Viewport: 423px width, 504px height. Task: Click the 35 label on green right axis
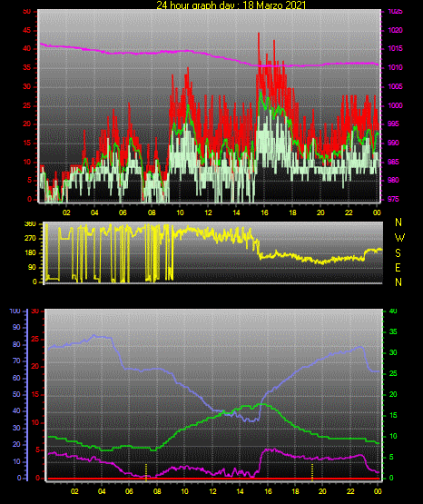(393, 331)
